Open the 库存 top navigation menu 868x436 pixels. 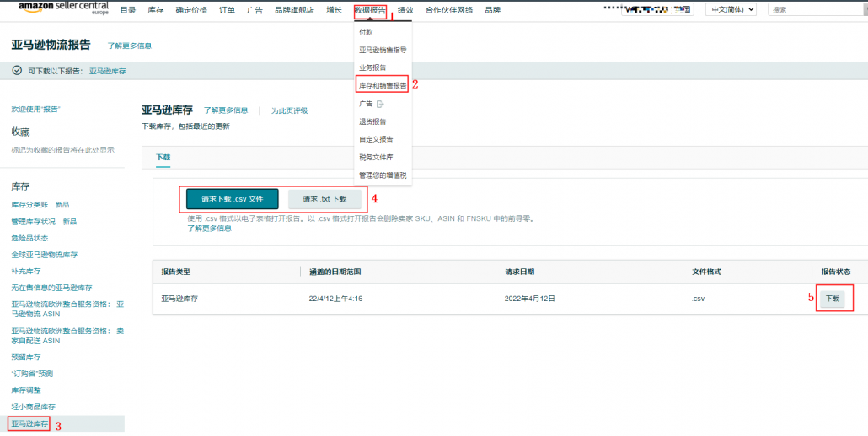click(x=156, y=10)
